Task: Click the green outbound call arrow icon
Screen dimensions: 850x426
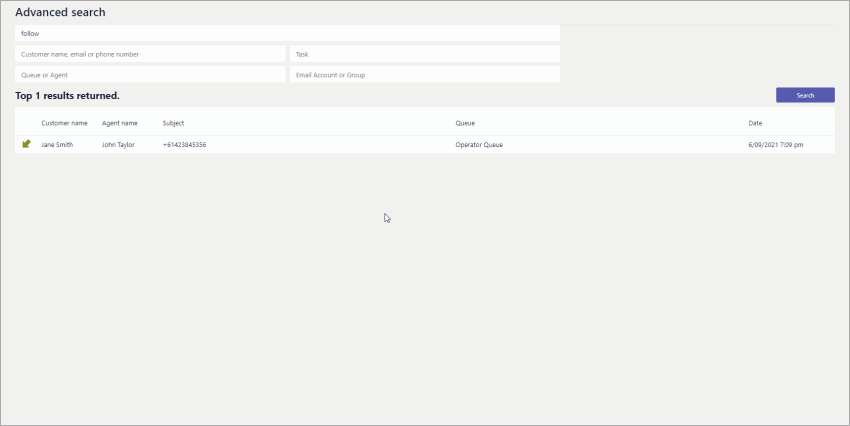Action: point(27,144)
